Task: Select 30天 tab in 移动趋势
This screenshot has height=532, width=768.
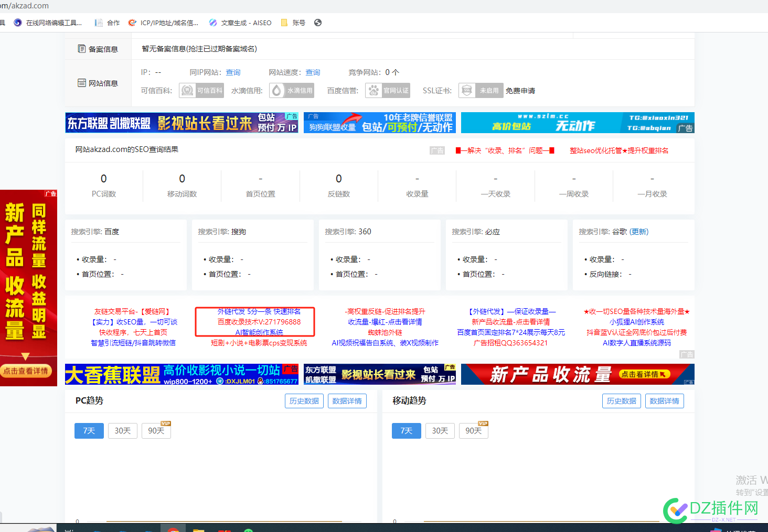Action: coord(440,431)
